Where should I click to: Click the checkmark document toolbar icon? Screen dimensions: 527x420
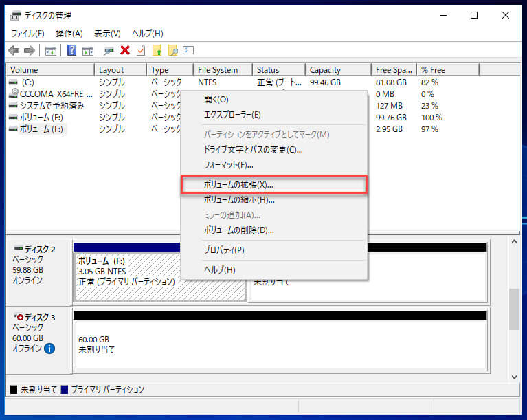(141, 50)
